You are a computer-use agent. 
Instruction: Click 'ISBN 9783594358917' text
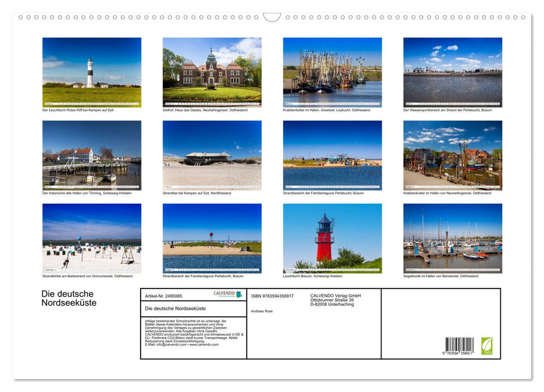coord(272,296)
